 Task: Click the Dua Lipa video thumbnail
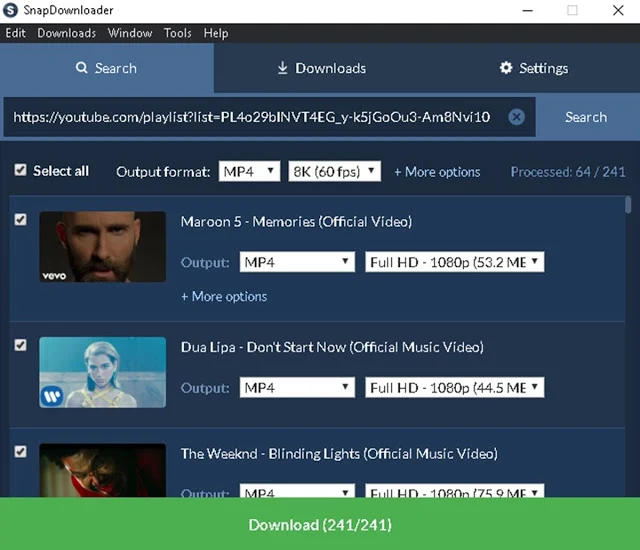pyautogui.click(x=102, y=372)
